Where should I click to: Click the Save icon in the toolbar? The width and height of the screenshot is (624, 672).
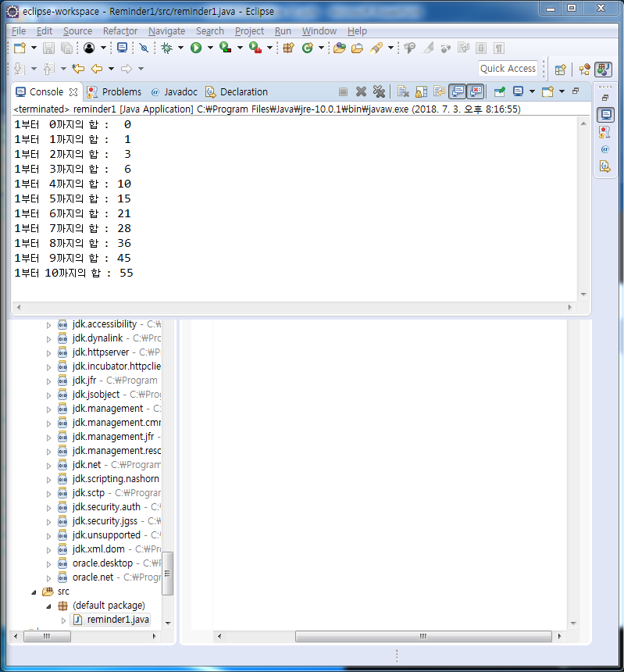click(49, 48)
